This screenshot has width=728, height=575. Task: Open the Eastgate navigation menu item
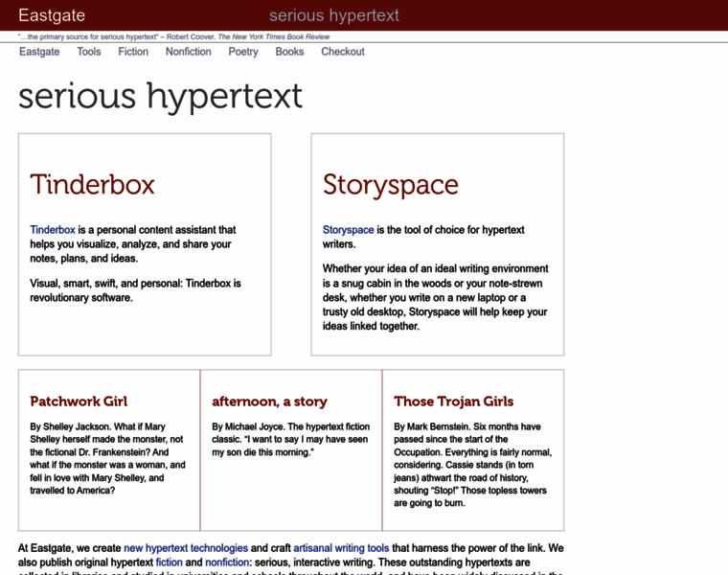coord(39,52)
